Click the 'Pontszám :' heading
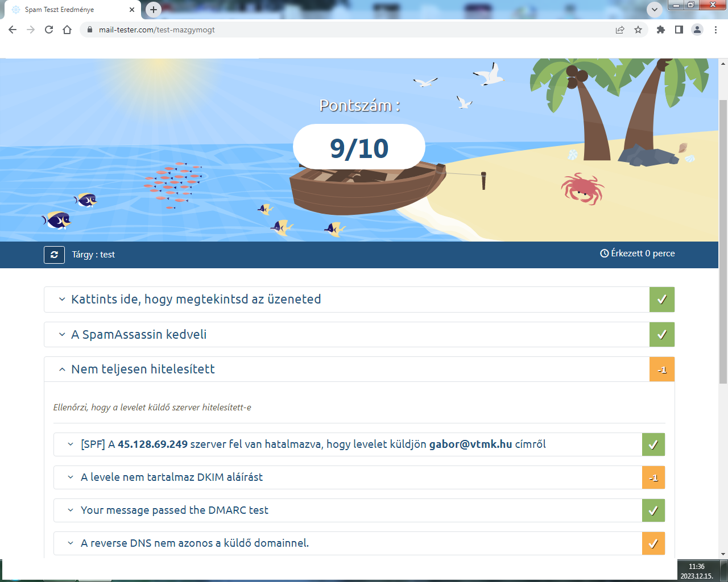728x582 pixels. click(359, 105)
